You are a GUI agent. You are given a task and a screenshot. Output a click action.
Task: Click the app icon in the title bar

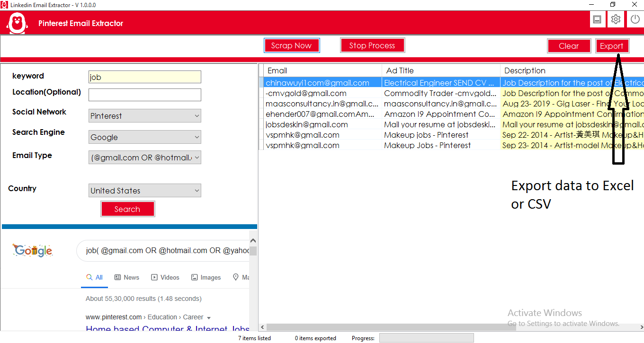tap(4, 5)
